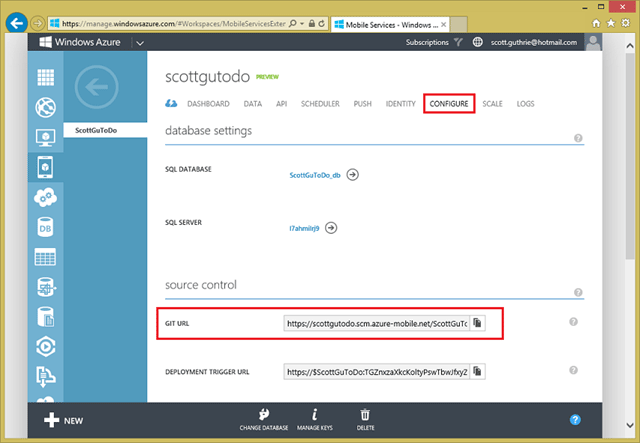Click the New button in bottom bar
The height and width of the screenshot is (443, 640).
coord(63,421)
